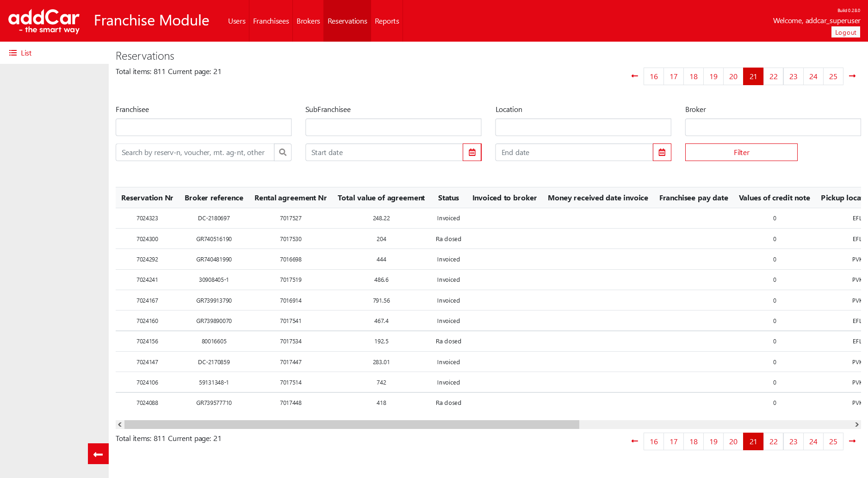Click the search magnifier icon
Viewport: 868px width, 478px height.
coord(283,152)
